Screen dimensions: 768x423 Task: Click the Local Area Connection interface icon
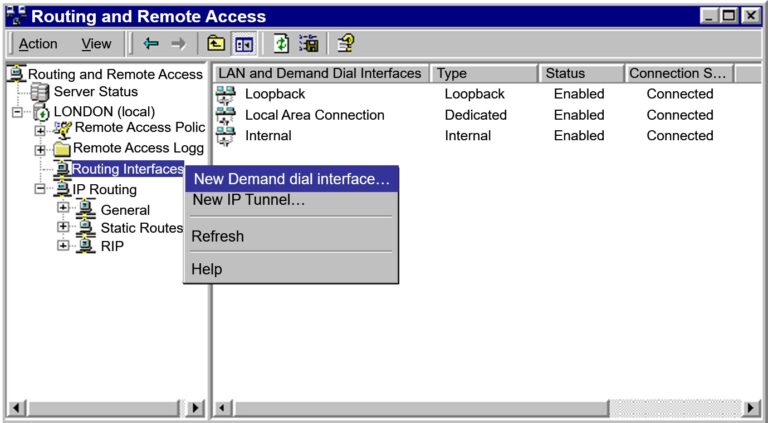(226, 115)
